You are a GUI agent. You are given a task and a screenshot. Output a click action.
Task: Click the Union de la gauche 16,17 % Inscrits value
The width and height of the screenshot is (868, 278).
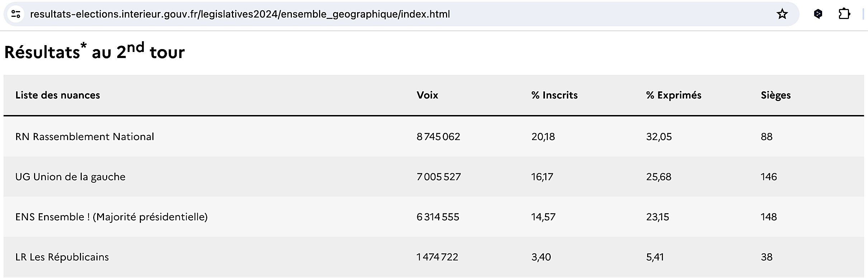[x=542, y=177]
